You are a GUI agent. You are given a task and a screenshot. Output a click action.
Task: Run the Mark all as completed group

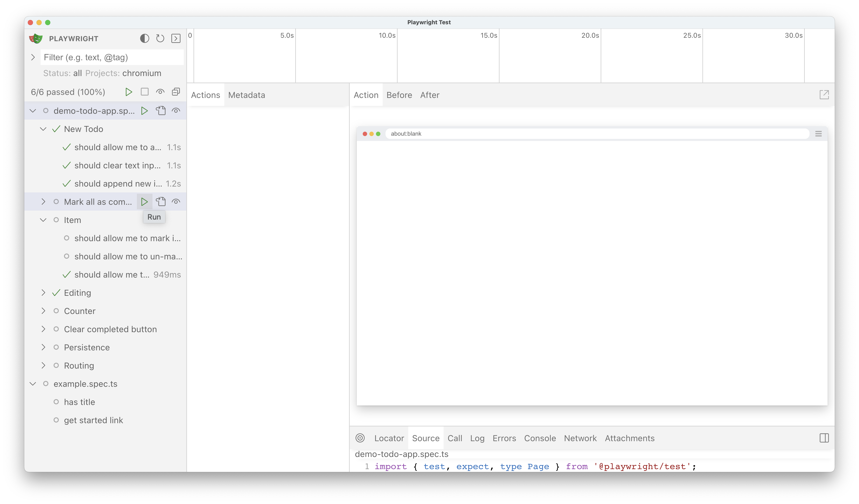(x=144, y=201)
